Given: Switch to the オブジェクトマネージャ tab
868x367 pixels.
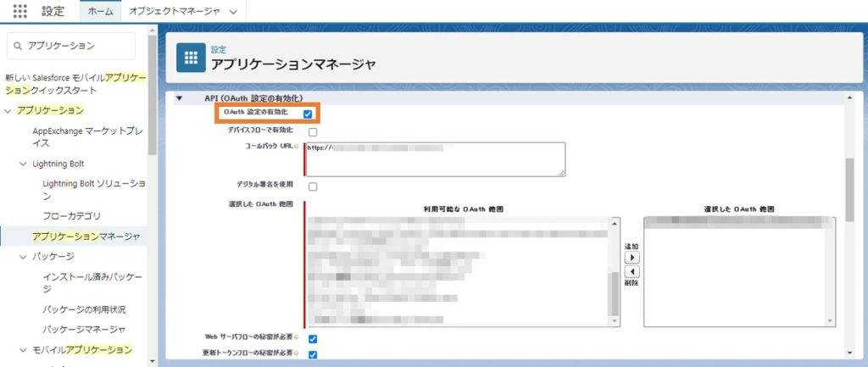Looking at the screenshot, I should [175, 11].
